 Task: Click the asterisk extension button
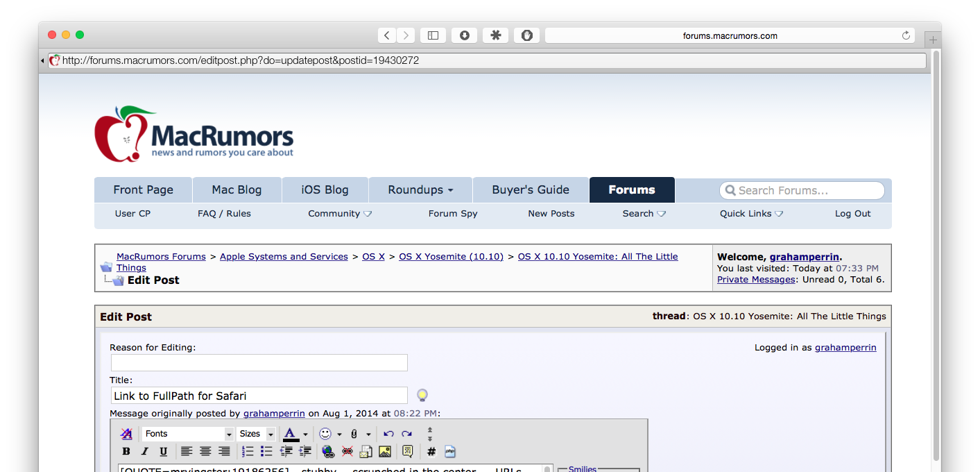(496, 35)
